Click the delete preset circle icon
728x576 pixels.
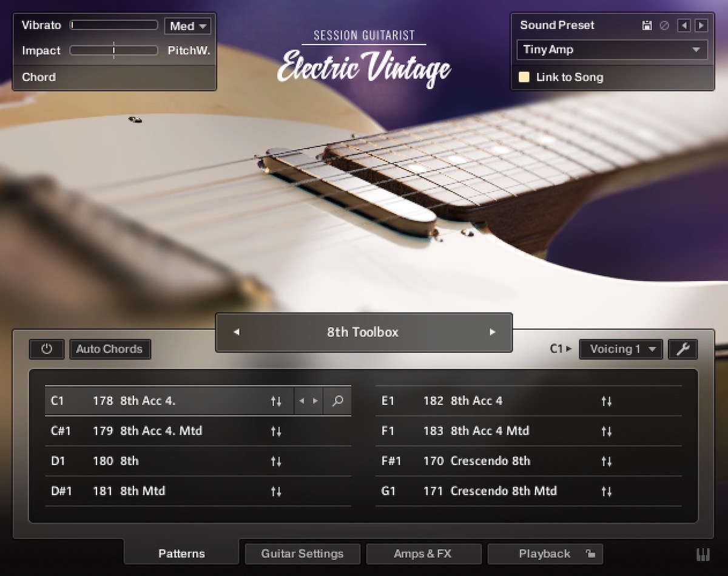[664, 25]
